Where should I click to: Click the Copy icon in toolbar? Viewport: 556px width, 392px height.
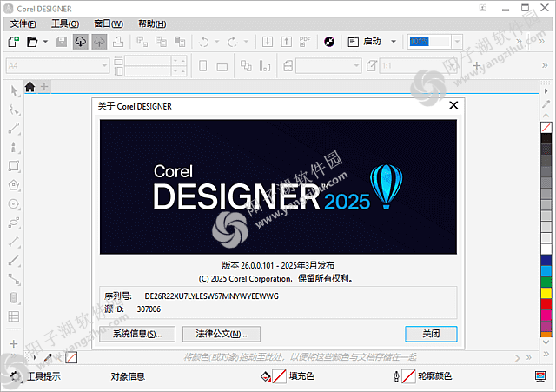coord(161,42)
